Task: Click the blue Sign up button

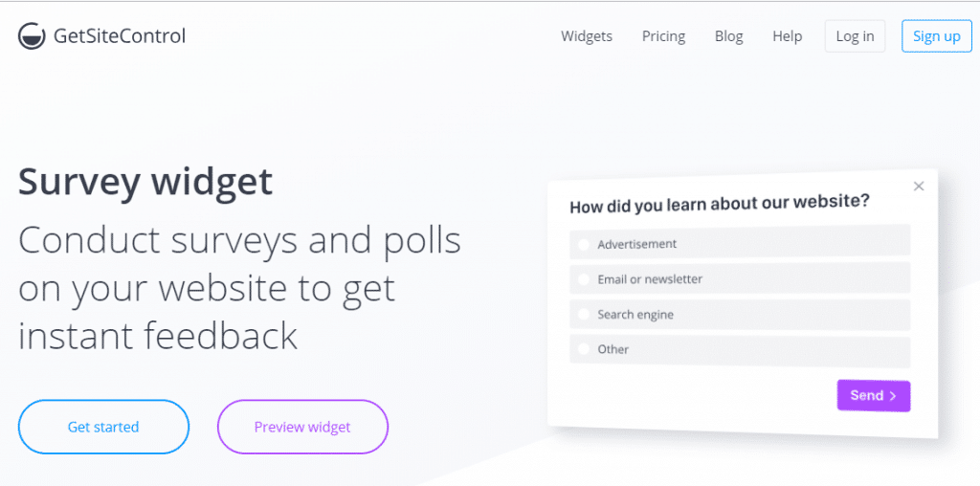Action: pyautogui.click(x=936, y=36)
